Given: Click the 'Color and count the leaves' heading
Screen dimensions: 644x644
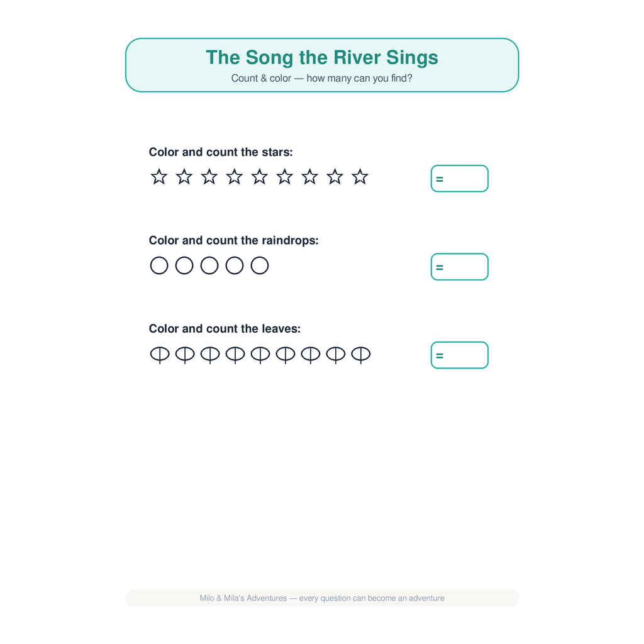Looking at the screenshot, I should click(x=225, y=328).
